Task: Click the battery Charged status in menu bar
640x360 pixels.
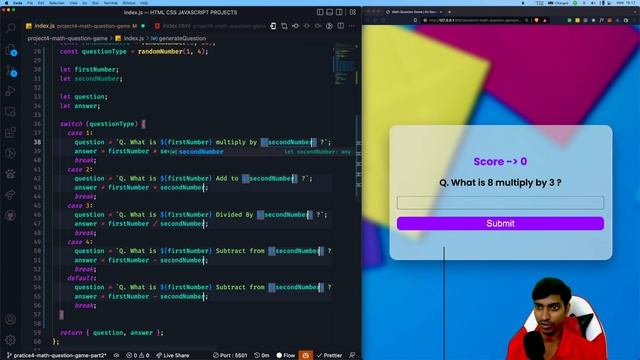Action: click(558, 3)
